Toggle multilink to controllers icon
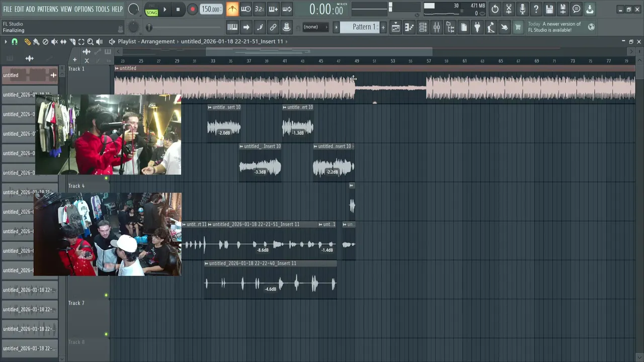This screenshot has width=644, height=362. pos(286,27)
